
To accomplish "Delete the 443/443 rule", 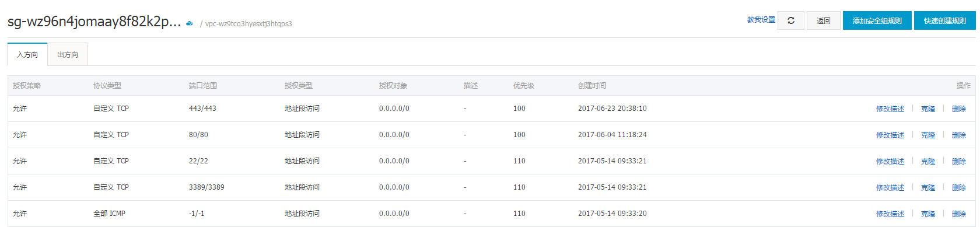I will pyautogui.click(x=959, y=109).
